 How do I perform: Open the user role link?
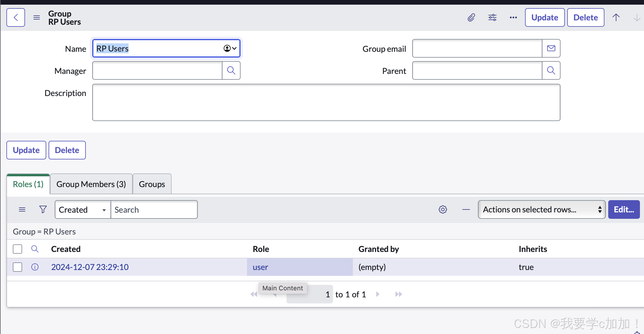coord(260,267)
